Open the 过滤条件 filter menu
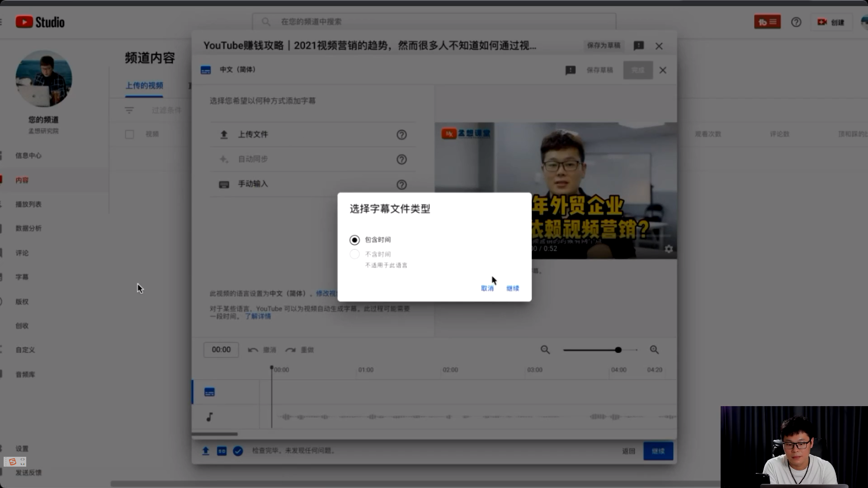 (x=129, y=110)
